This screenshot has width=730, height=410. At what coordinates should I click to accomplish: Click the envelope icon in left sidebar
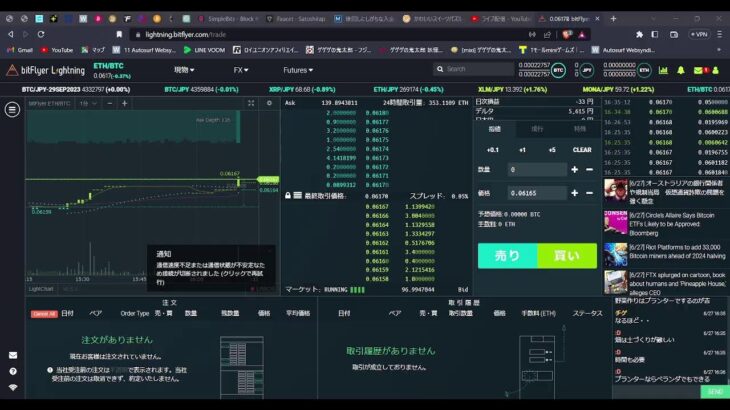point(13,355)
